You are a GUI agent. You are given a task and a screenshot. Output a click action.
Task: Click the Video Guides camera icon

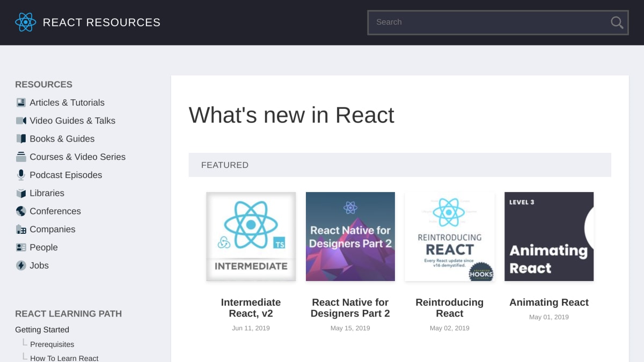coord(21,121)
